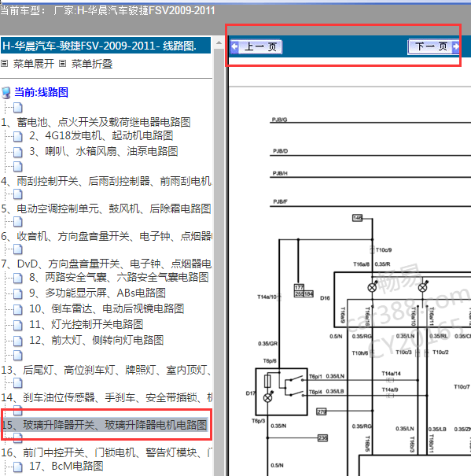Click page icon above item 4 雨刮控制开关
Viewport: 471px width, 476px height.
(17, 166)
